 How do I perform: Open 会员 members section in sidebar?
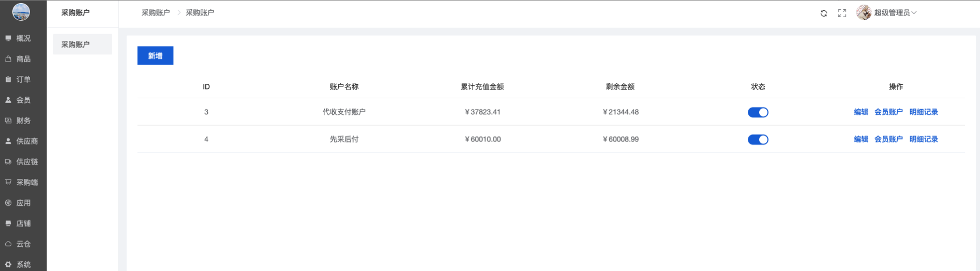point(23,100)
